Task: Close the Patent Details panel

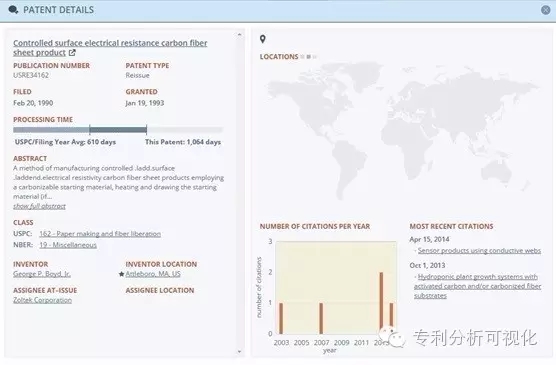Action: pyautogui.click(x=546, y=10)
